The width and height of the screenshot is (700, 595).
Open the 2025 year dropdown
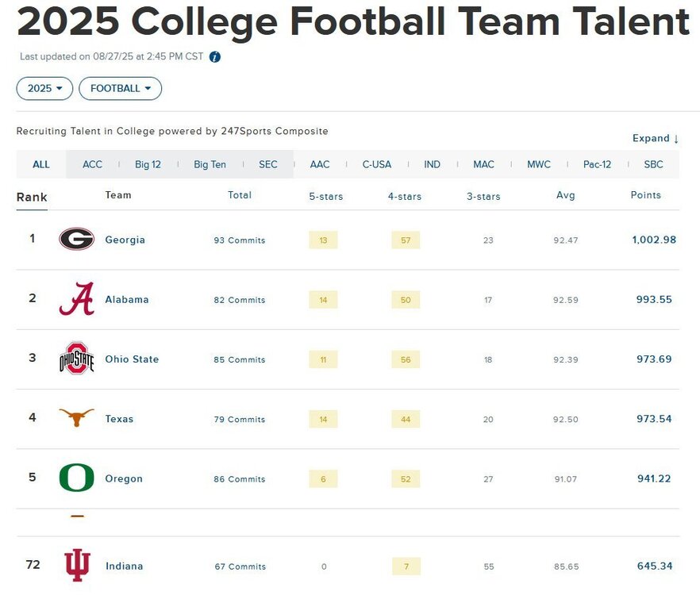click(44, 89)
